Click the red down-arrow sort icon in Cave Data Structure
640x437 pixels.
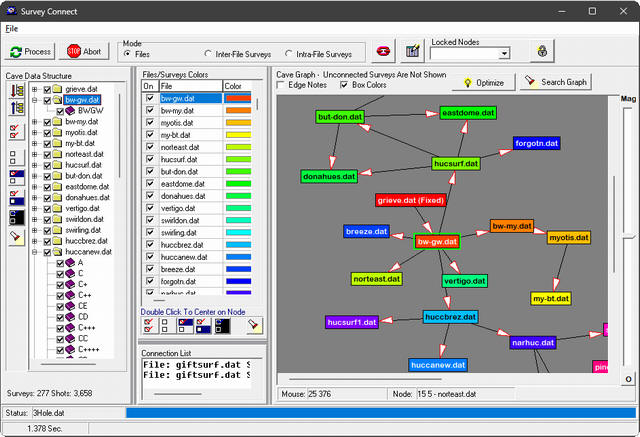17,91
